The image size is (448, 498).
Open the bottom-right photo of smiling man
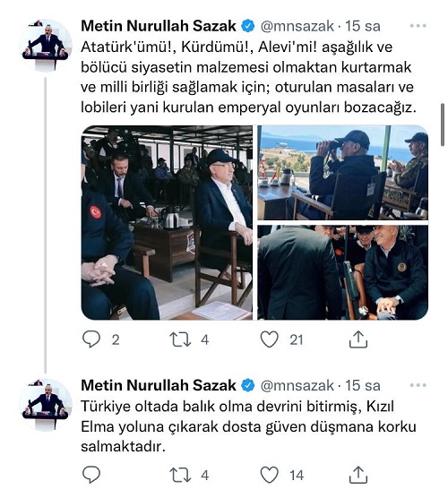(x=343, y=272)
